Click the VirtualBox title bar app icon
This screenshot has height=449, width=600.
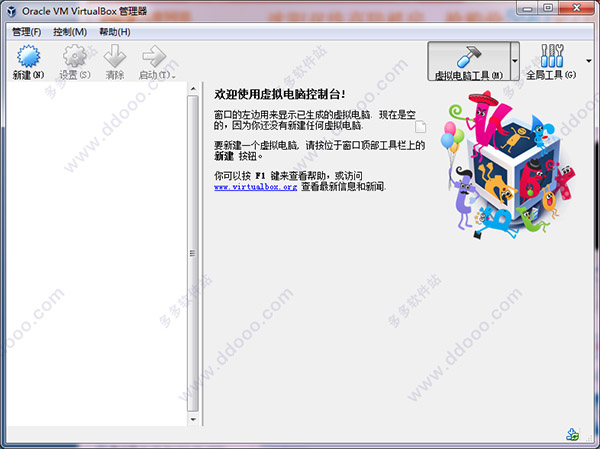click(11, 11)
